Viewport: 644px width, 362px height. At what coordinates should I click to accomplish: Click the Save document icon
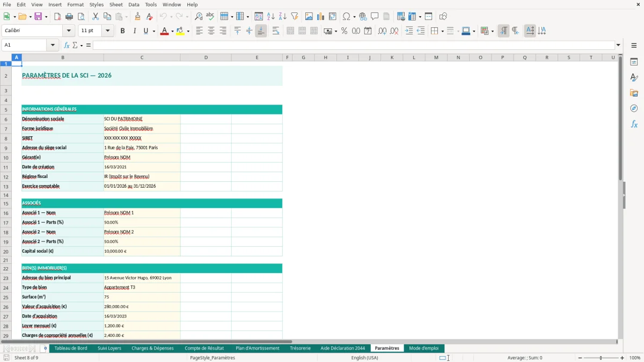click(x=38, y=17)
